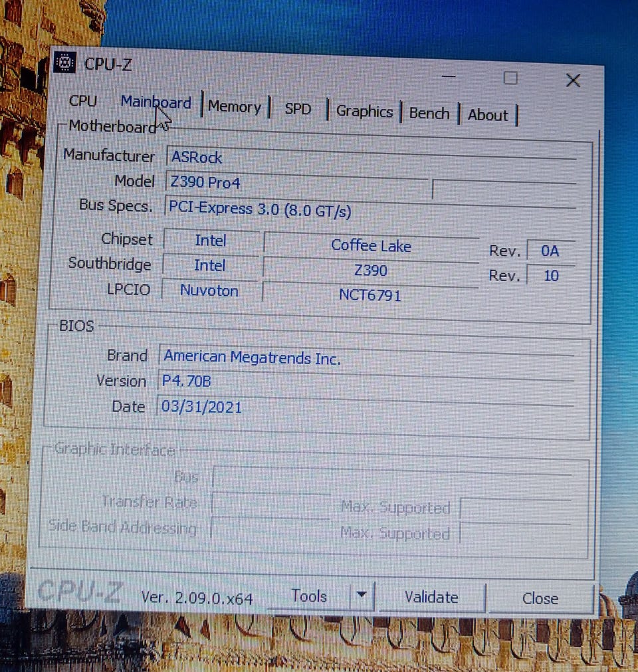Minimize the CPU-Z window
The width and height of the screenshot is (638, 672).
[x=448, y=76]
